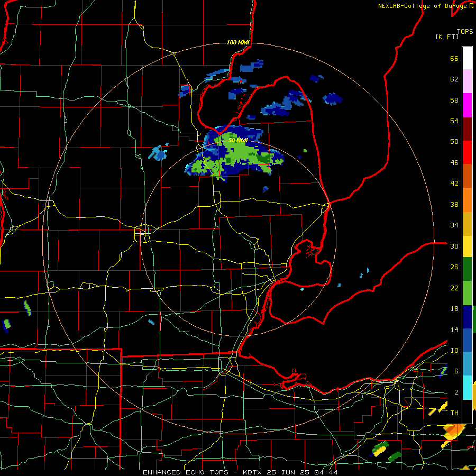Click the 26 legend value
Image resolution: width=476 pixels, height=476 pixels.
454,267
